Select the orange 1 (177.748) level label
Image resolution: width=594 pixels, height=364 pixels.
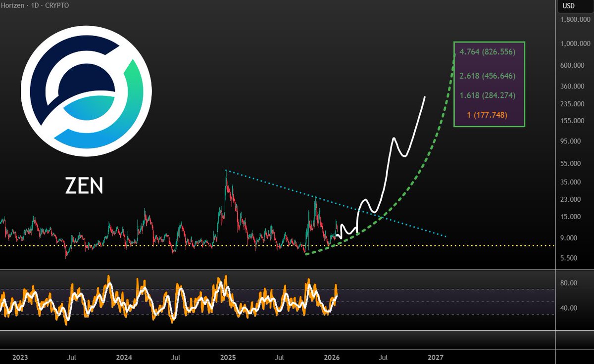[x=488, y=115]
